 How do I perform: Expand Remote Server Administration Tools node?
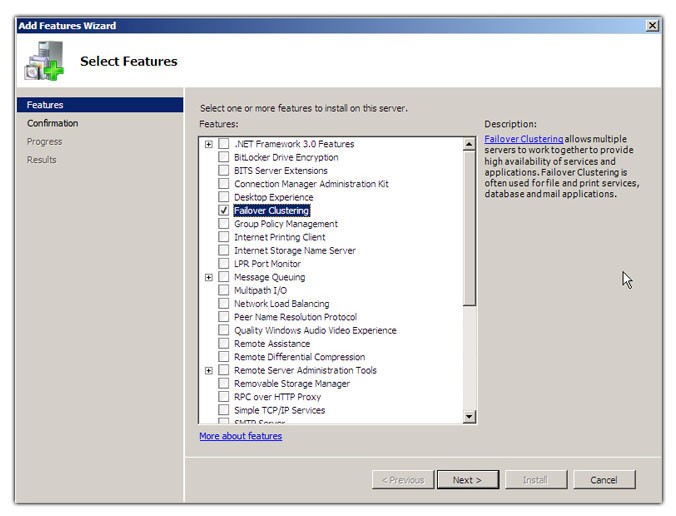tap(209, 371)
